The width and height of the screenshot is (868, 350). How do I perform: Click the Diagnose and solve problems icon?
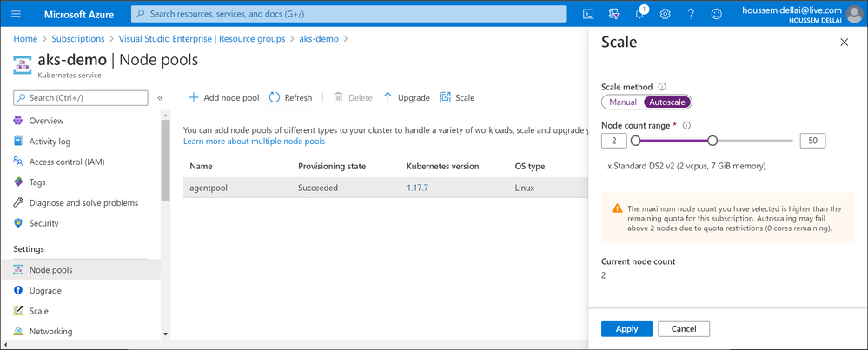click(18, 202)
